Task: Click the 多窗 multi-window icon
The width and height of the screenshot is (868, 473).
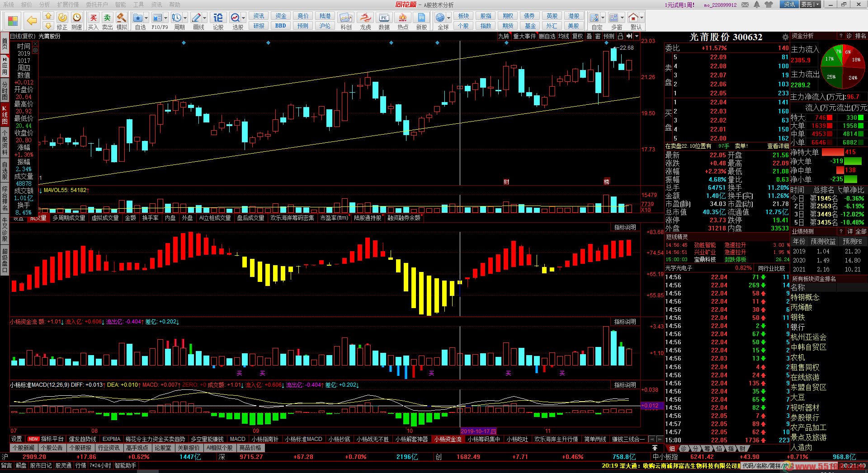Action: coord(614,18)
